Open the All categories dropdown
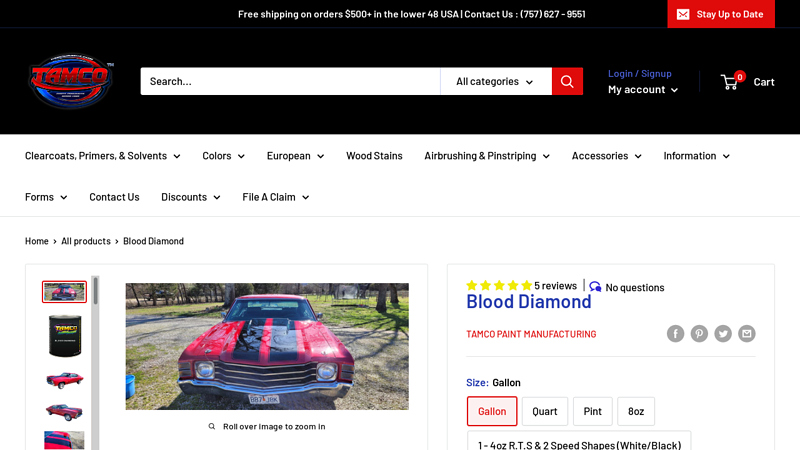This screenshot has height=450, width=800. (495, 81)
